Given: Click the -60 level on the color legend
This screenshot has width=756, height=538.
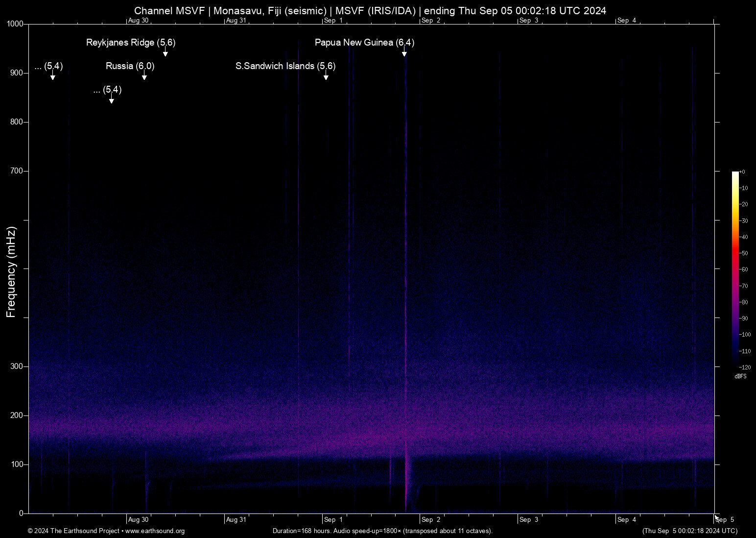Looking at the screenshot, I should pyautogui.click(x=743, y=269).
